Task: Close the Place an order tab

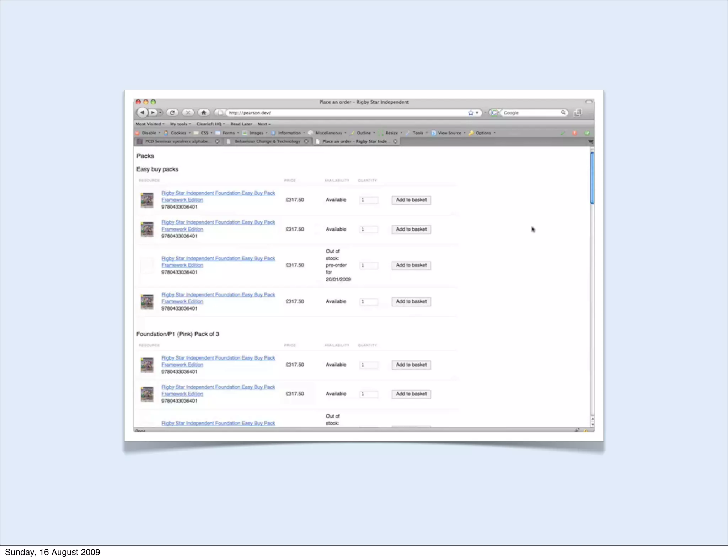Action: 395,141
